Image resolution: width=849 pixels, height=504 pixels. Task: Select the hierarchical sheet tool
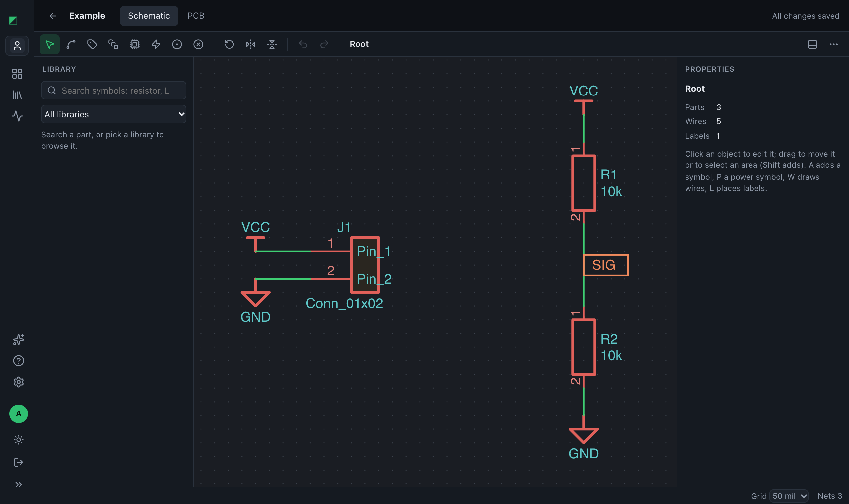pyautogui.click(x=113, y=44)
